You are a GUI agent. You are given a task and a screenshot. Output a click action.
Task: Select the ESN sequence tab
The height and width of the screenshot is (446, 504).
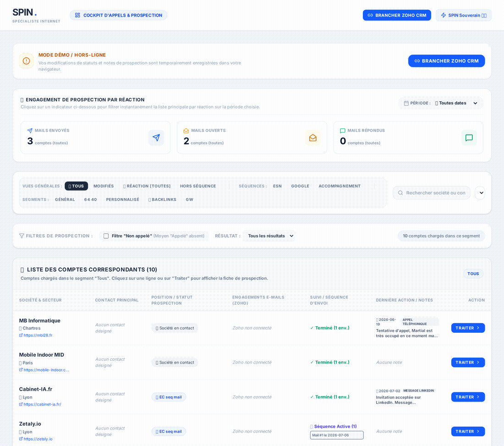277,186
